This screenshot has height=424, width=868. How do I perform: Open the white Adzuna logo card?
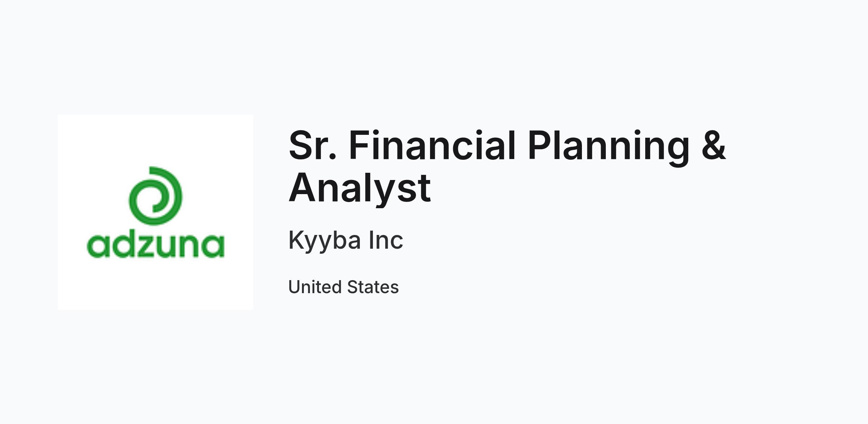156,212
